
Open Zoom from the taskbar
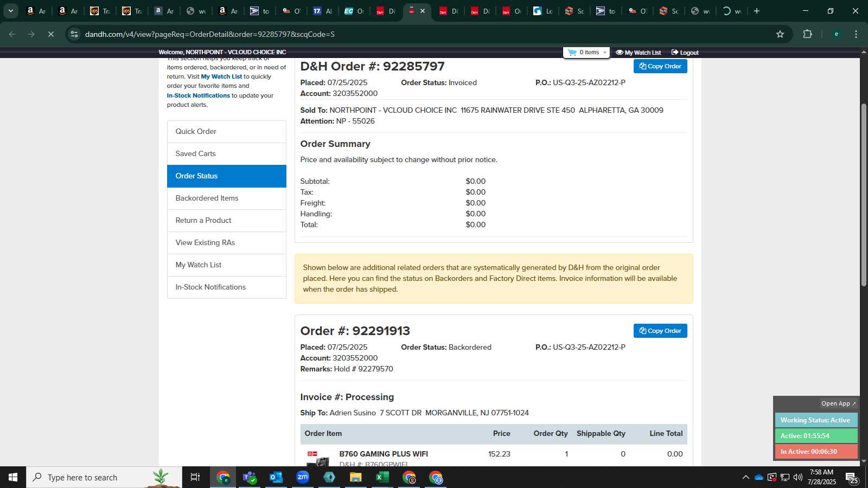click(x=303, y=477)
